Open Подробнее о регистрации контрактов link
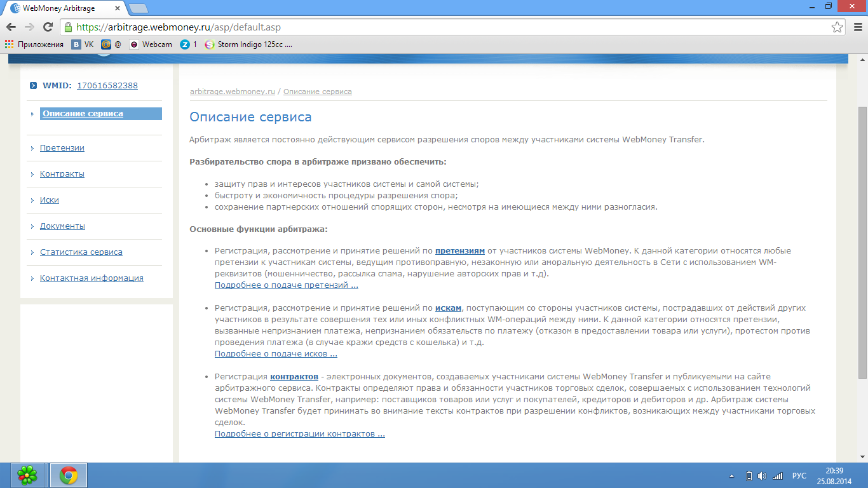 coord(300,434)
